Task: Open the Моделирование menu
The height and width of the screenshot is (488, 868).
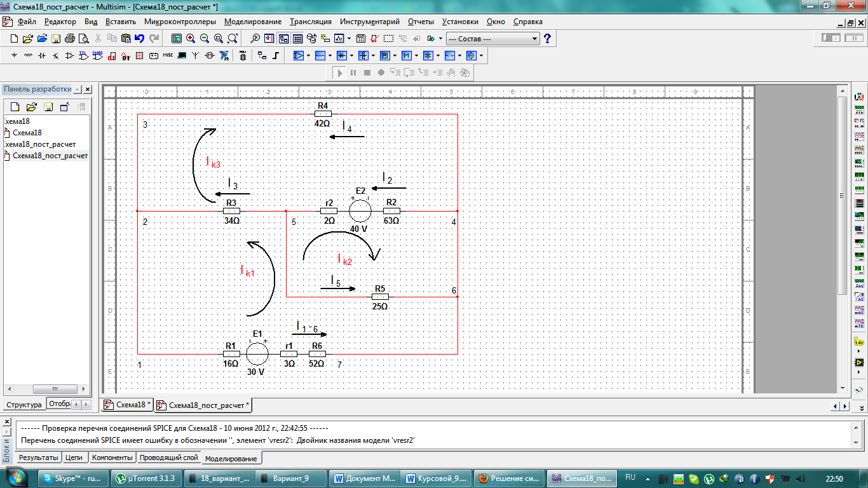Action: click(252, 22)
